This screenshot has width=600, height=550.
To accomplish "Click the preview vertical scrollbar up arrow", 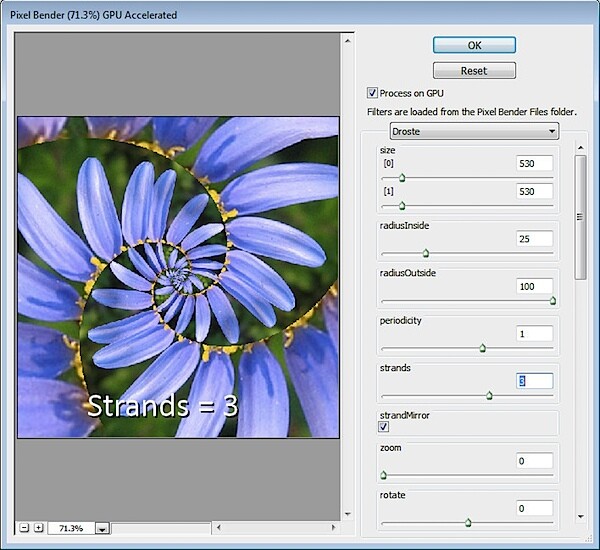I will coord(347,41).
